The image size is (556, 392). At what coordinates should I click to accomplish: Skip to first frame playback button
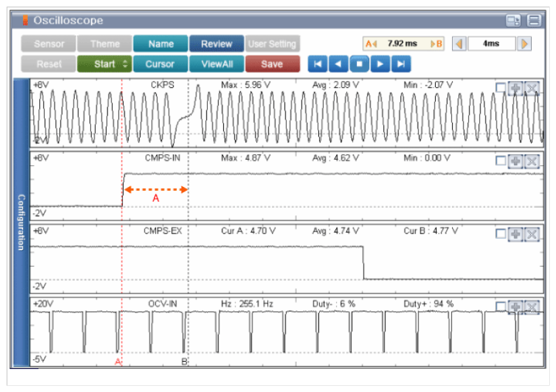318,64
